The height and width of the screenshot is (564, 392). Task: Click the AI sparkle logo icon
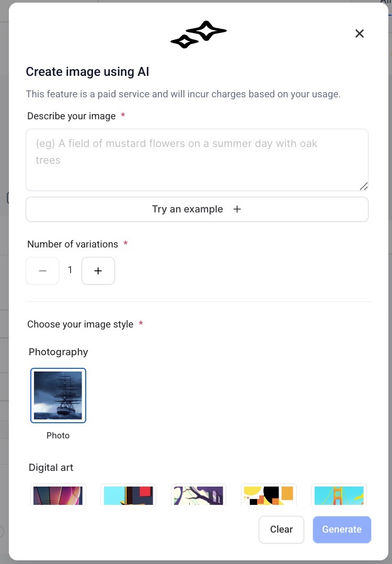click(x=199, y=35)
